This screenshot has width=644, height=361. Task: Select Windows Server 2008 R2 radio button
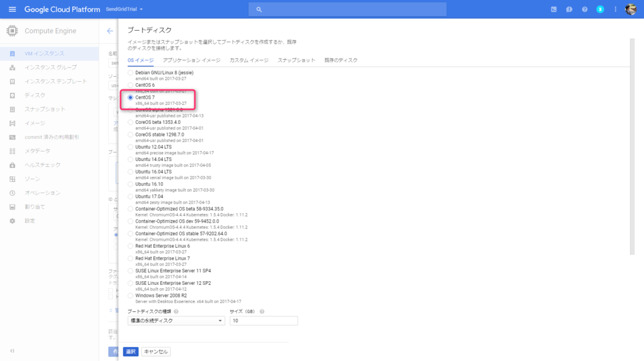(130, 296)
